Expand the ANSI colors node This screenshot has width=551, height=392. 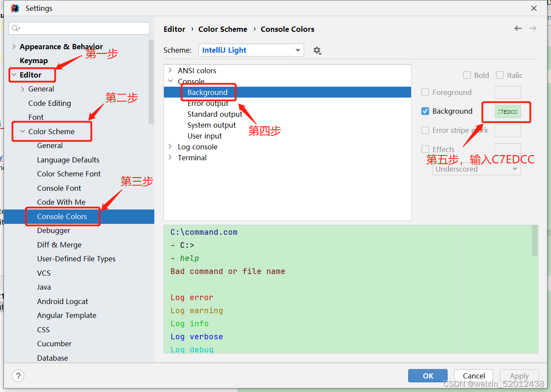(x=170, y=70)
